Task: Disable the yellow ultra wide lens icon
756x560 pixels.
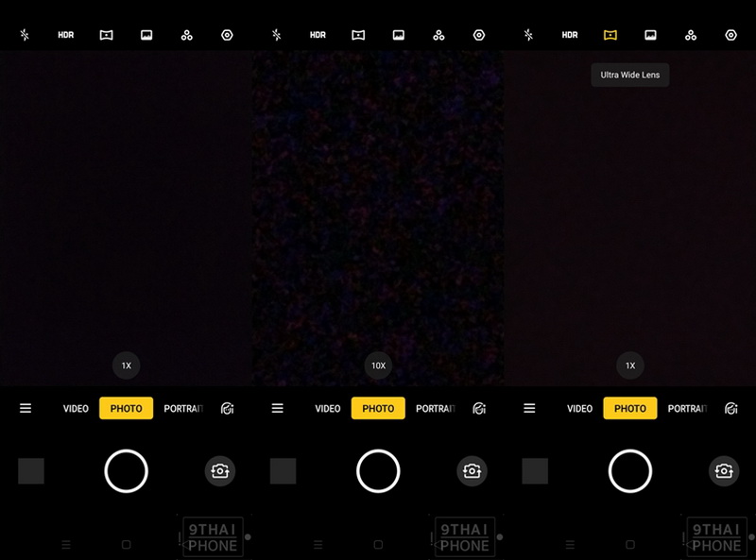Action: (610, 35)
